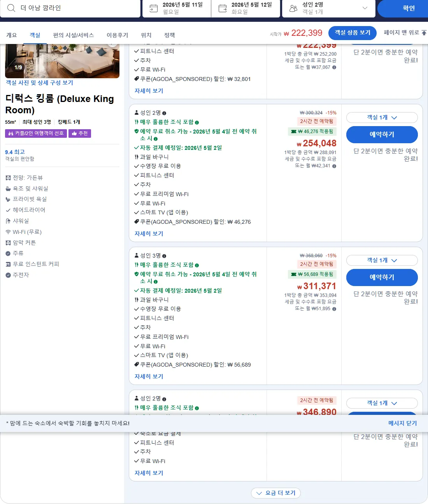428x504 pixels.
Task: Click the guests people icon
Action: 293,8
